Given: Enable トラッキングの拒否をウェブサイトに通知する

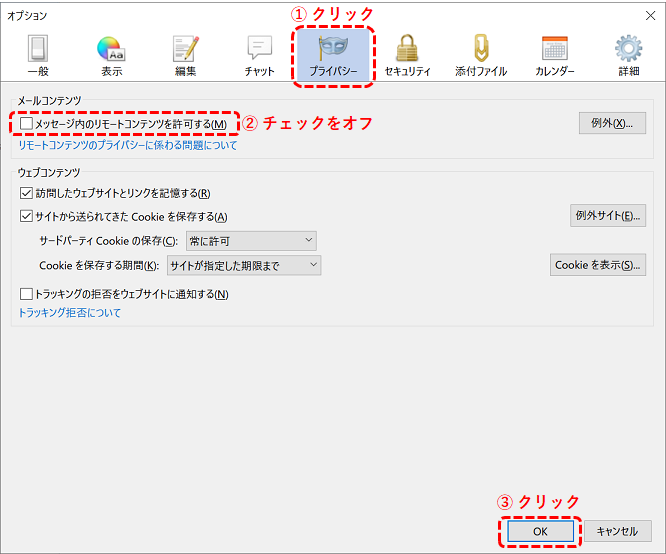Looking at the screenshot, I should click(26, 294).
